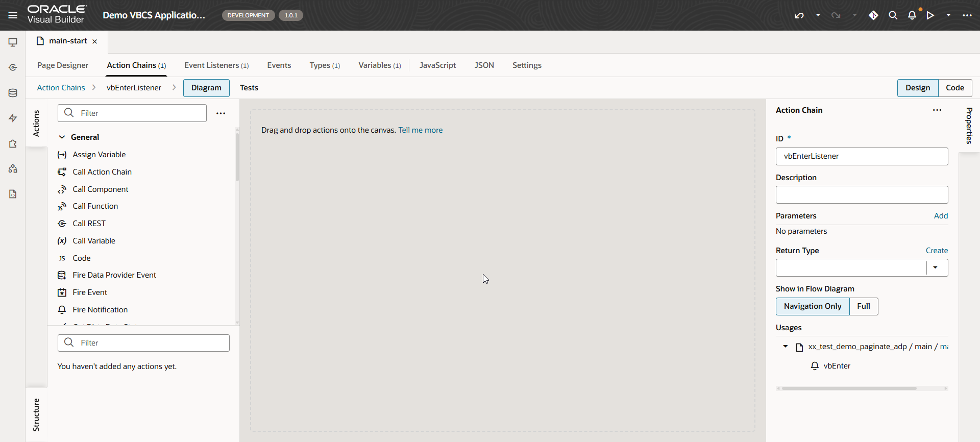Click the Preview play icon

tap(930, 15)
